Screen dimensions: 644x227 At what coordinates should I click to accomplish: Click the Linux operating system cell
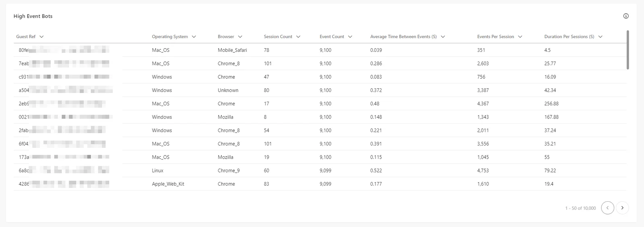coord(157,171)
